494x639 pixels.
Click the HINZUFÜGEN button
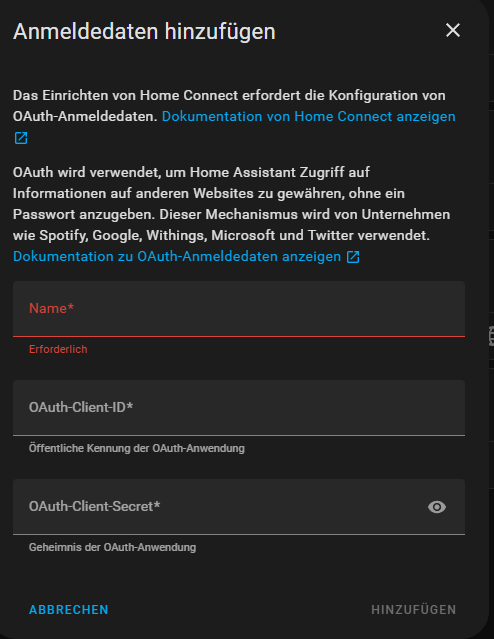coord(414,610)
